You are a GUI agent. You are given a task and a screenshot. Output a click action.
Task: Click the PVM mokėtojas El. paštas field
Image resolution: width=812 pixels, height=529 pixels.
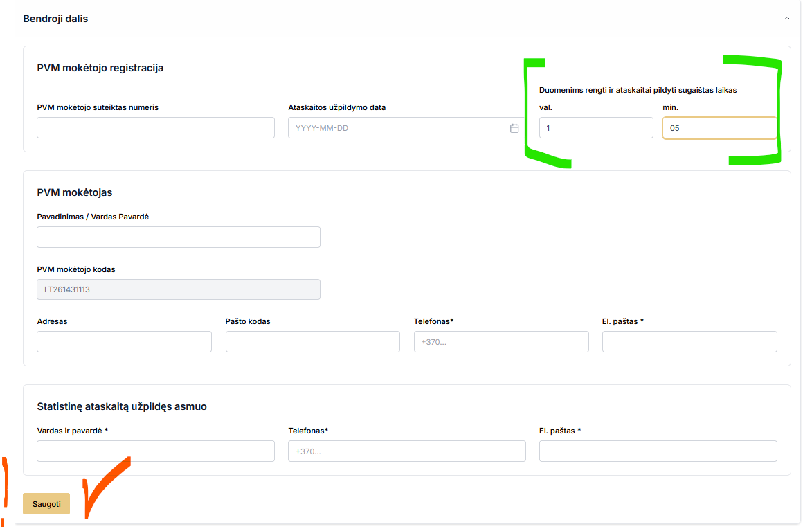pyautogui.click(x=689, y=341)
